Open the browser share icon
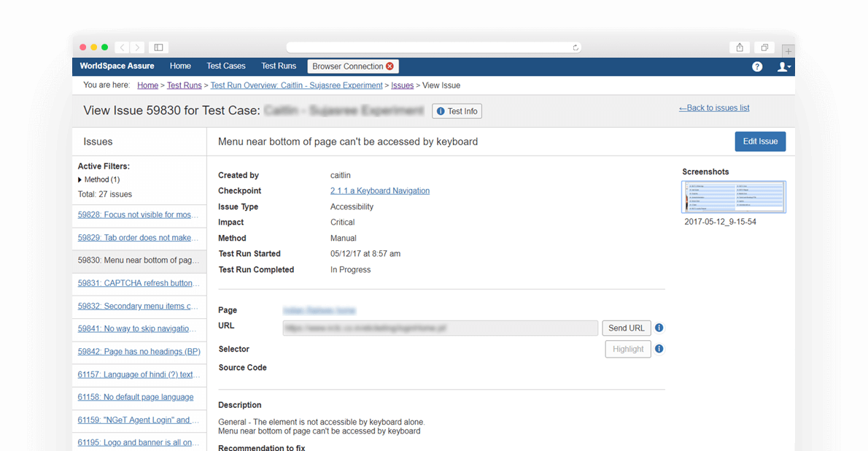This screenshot has height=451, width=868. (740, 47)
